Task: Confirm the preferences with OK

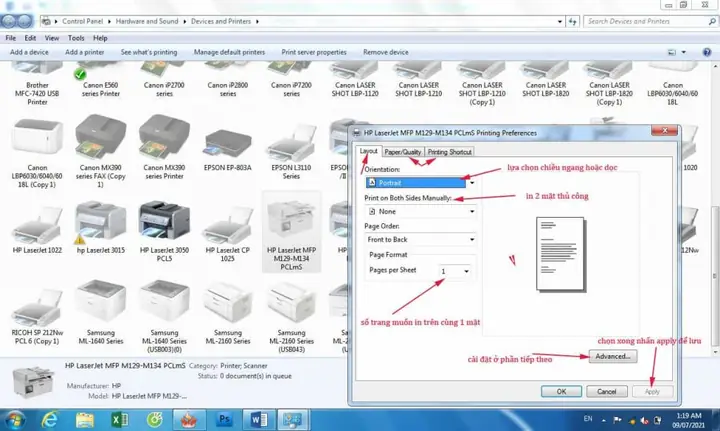Action: point(561,392)
